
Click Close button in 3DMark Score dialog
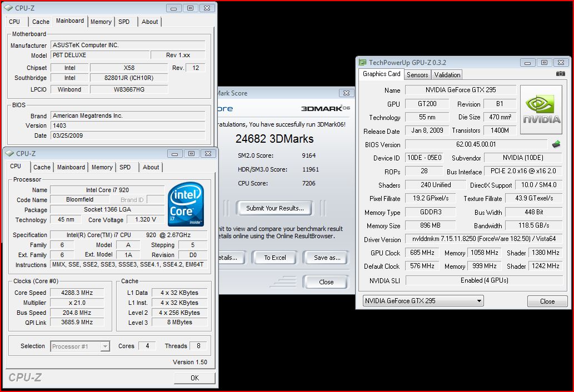coord(326,282)
